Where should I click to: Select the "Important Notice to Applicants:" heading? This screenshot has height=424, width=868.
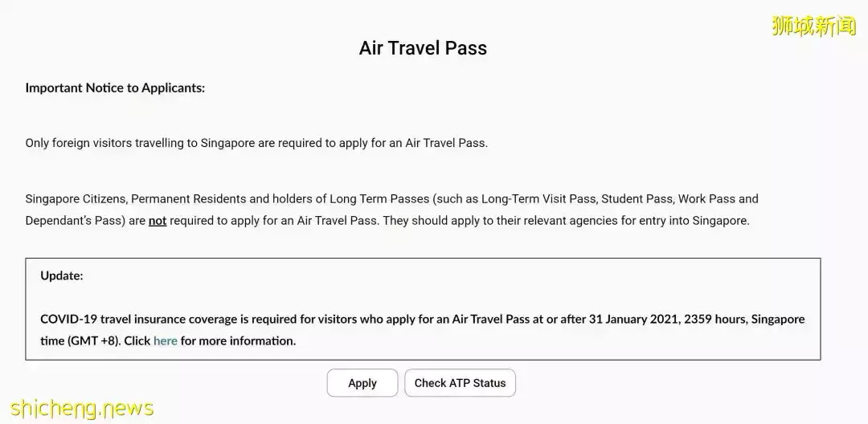click(x=115, y=88)
